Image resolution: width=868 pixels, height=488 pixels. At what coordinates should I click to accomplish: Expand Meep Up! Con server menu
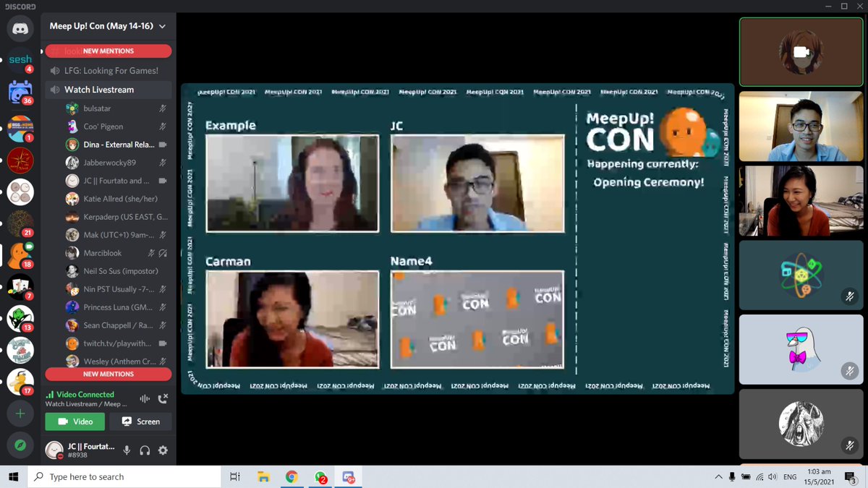[108, 26]
